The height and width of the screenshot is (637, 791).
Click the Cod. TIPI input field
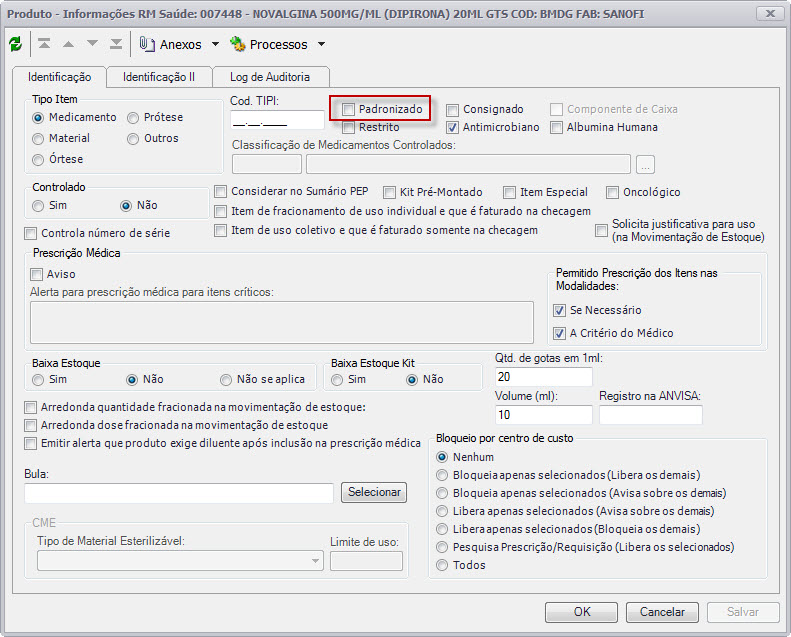pyautogui.click(x=277, y=121)
